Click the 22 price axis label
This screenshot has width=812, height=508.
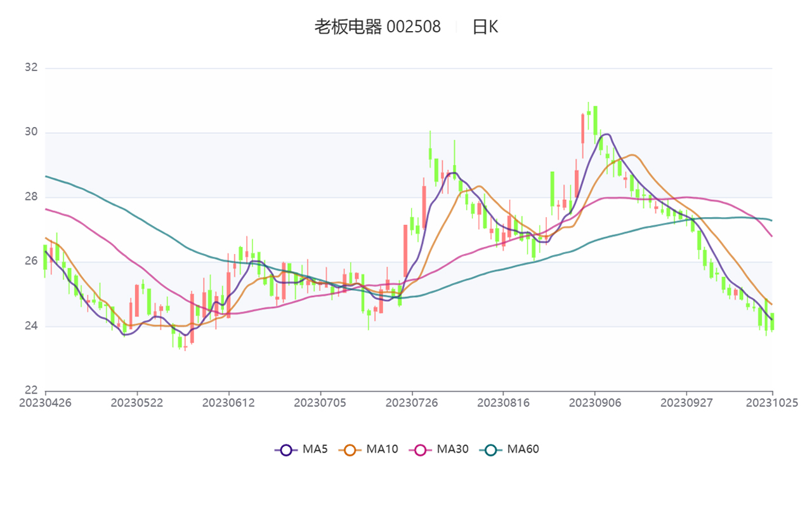click(x=31, y=391)
